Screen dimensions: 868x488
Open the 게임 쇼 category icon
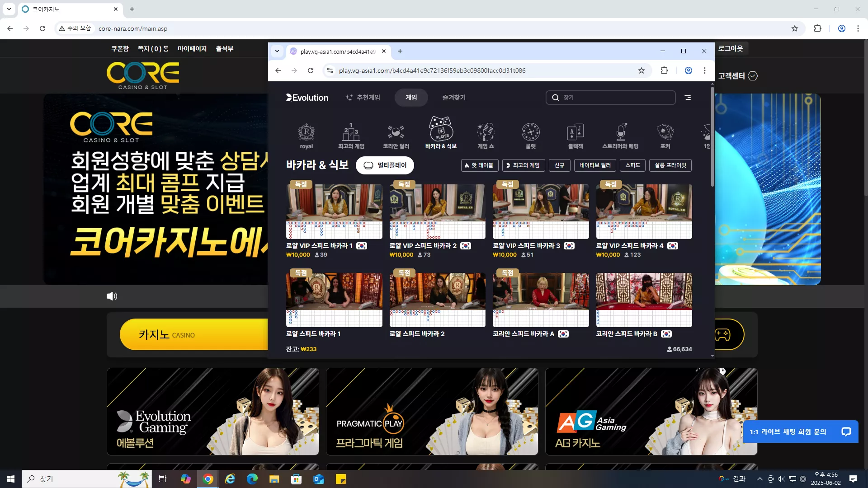point(486,136)
